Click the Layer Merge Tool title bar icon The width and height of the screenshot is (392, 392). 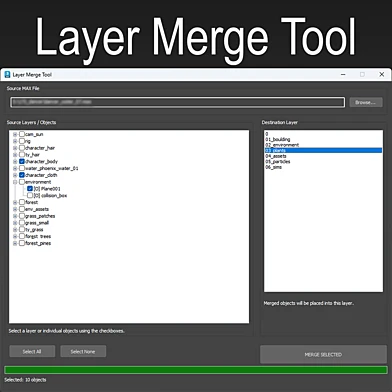point(7,74)
